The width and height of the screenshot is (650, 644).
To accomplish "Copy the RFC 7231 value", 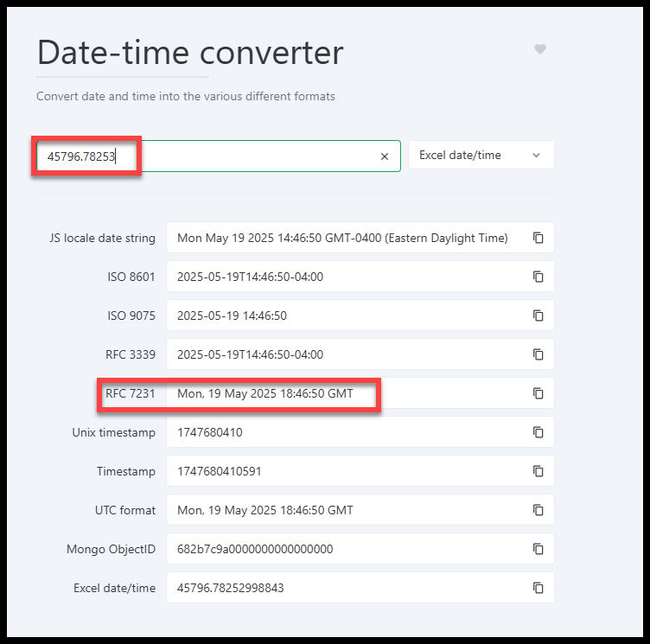I will pyautogui.click(x=538, y=393).
